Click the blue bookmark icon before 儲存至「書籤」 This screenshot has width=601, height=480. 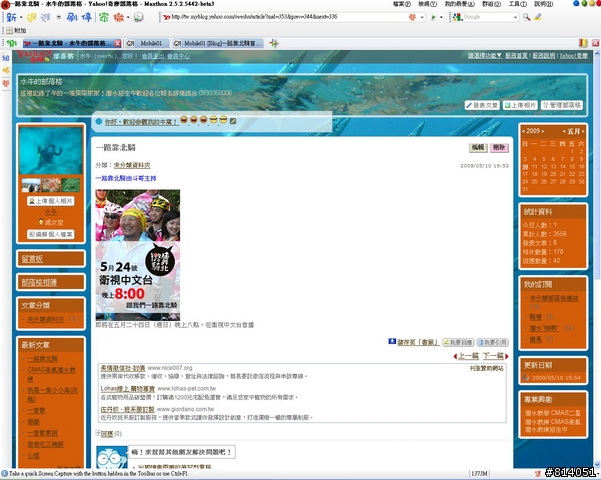[x=392, y=341]
